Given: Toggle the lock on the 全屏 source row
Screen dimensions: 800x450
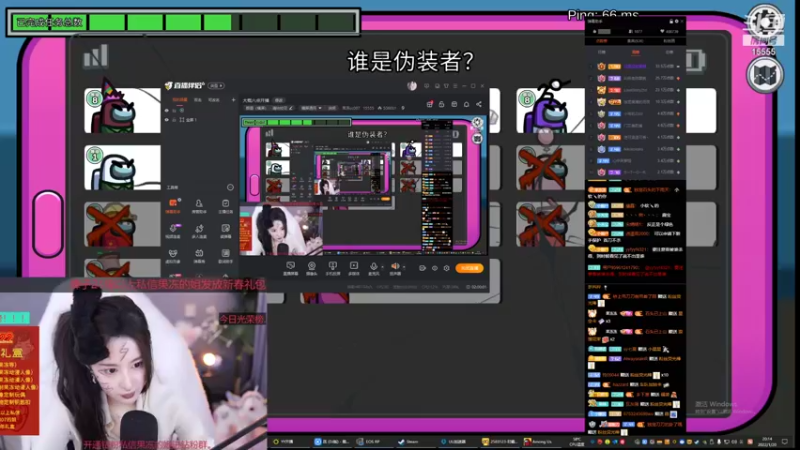Looking at the screenshot, I should click(174, 120).
